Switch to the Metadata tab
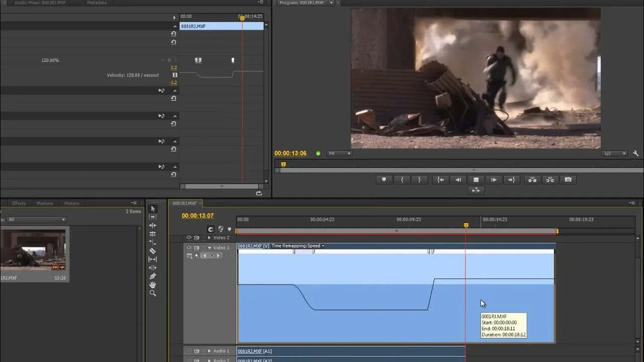 97,3
